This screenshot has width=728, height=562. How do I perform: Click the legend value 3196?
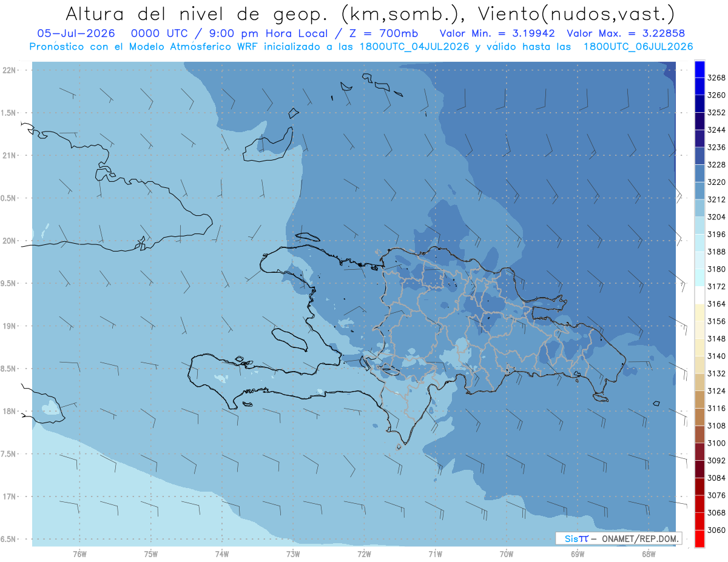716,234
